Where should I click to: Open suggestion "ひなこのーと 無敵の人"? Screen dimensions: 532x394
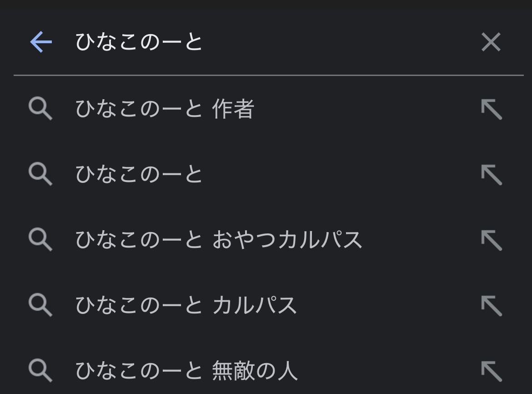pyautogui.click(x=186, y=370)
